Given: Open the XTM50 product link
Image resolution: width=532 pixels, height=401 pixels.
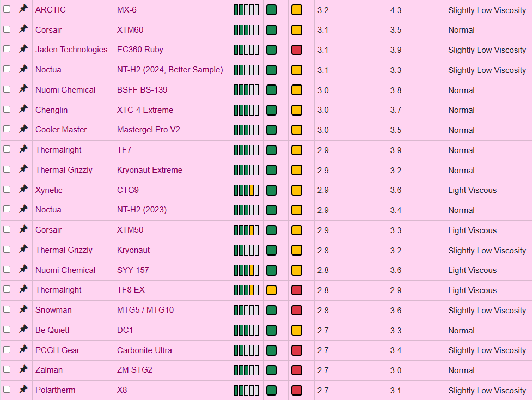Looking at the screenshot, I should pos(130,230).
